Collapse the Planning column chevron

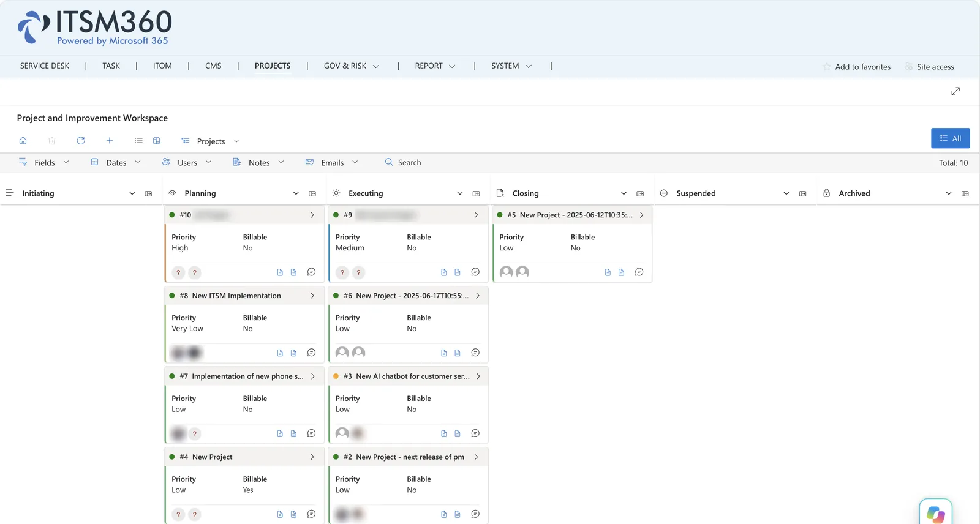point(296,193)
